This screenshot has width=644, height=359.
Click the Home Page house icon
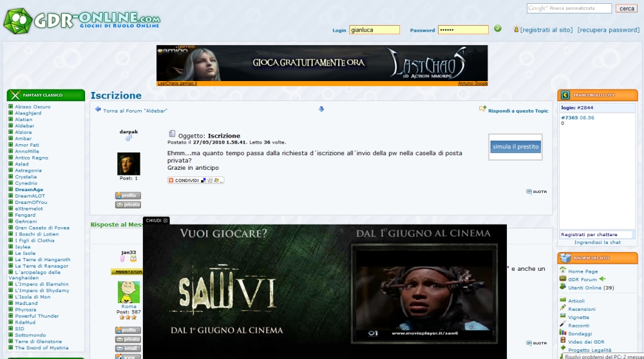(563, 270)
